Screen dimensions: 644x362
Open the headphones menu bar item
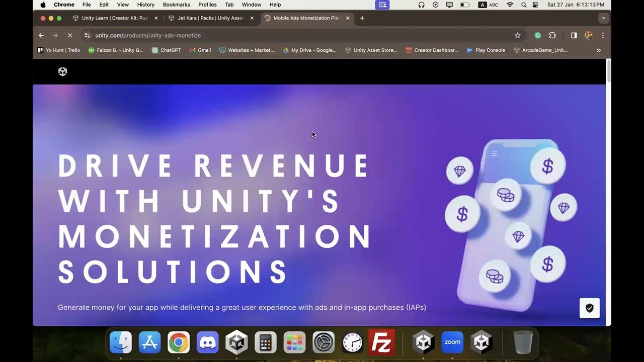[x=422, y=5]
